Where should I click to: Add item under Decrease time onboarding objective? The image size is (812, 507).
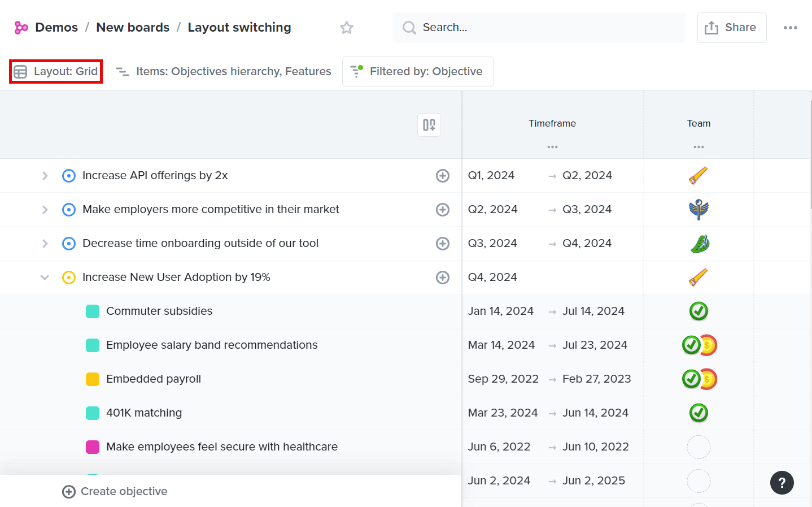443,244
